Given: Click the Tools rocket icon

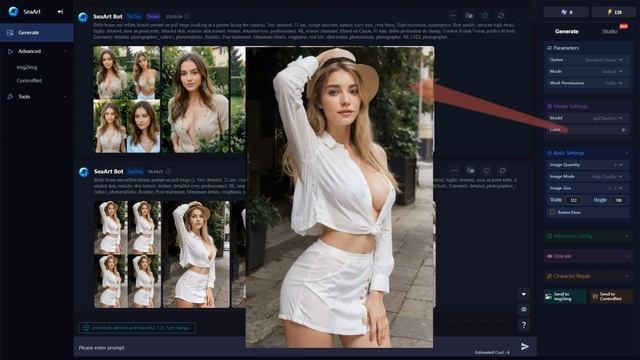Looking at the screenshot, I should click(10, 97).
